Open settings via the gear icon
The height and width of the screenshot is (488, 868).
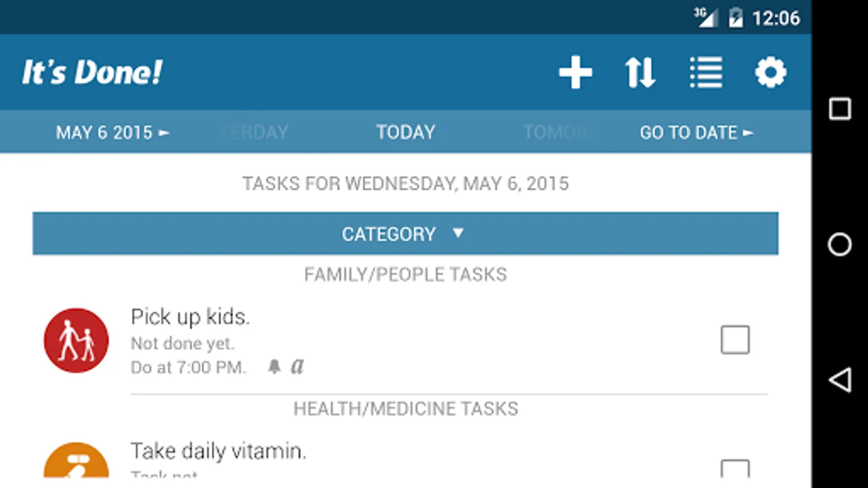pyautogui.click(x=770, y=72)
